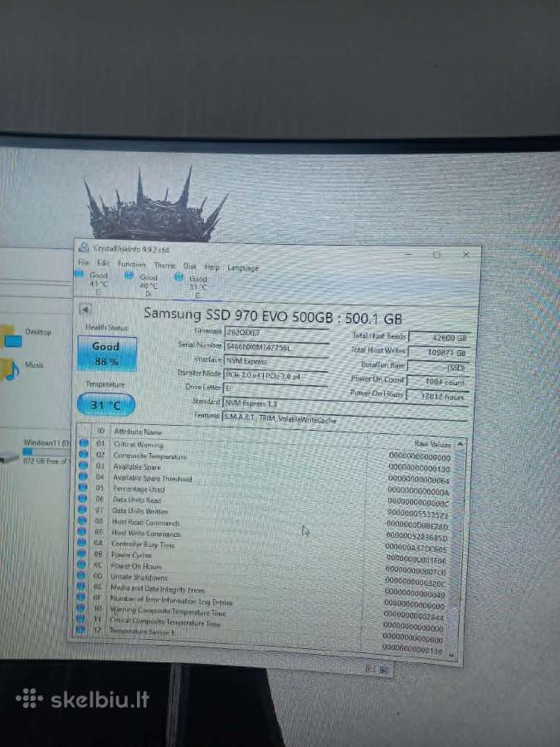Minimize the CrystalDiskInfo window

coord(408,254)
